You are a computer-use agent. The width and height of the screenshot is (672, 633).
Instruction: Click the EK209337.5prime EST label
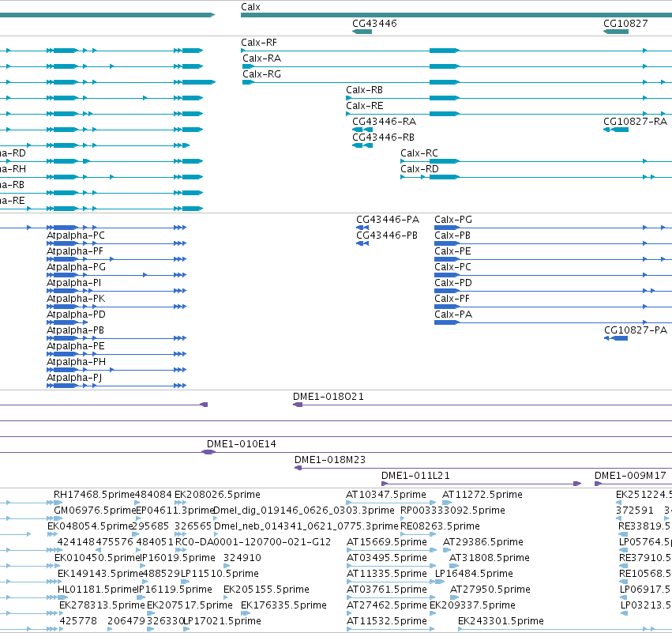(x=472, y=606)
